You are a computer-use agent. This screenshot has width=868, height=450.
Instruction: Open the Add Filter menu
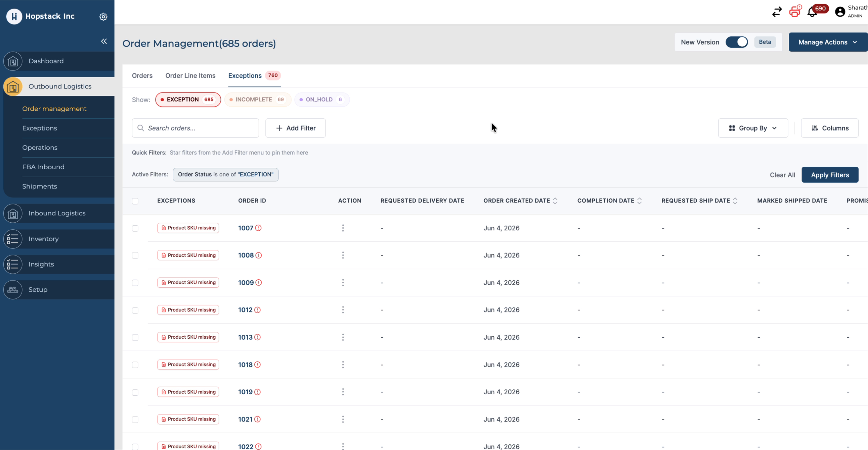[x=295, y=128]
